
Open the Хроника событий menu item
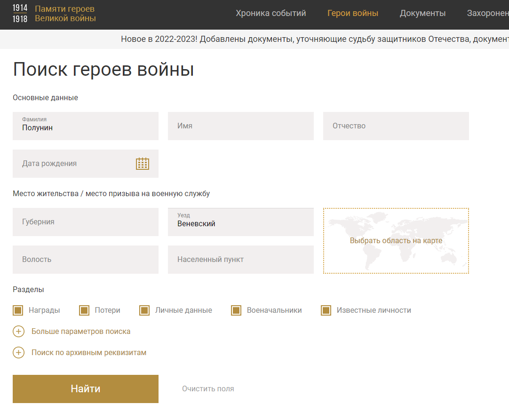pyautogui.click(x=271, y=13)
